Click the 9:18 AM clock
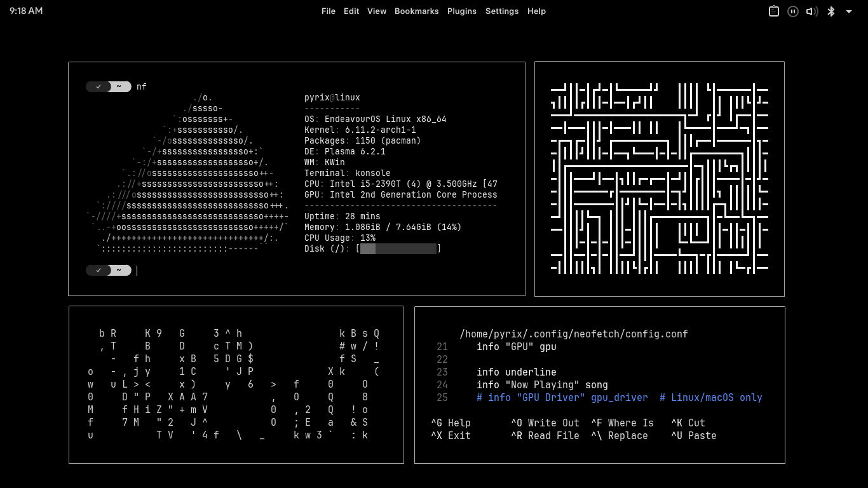 coord(26,11)
